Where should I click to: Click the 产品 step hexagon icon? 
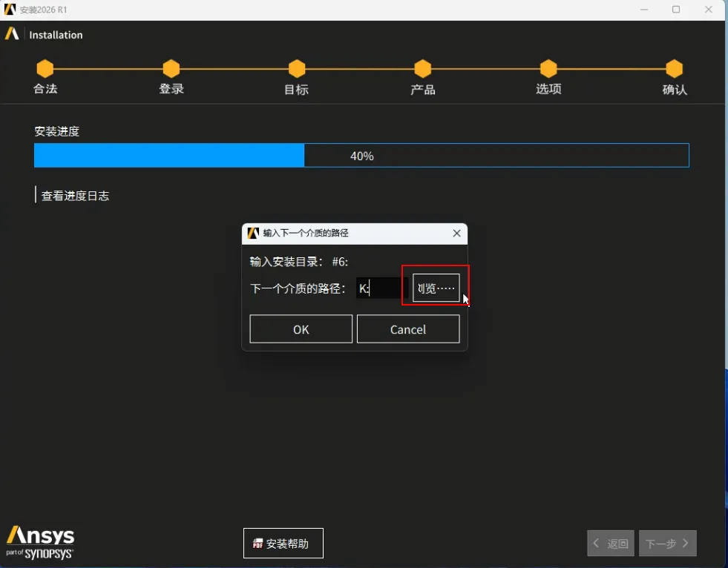(x=423, y=69)
